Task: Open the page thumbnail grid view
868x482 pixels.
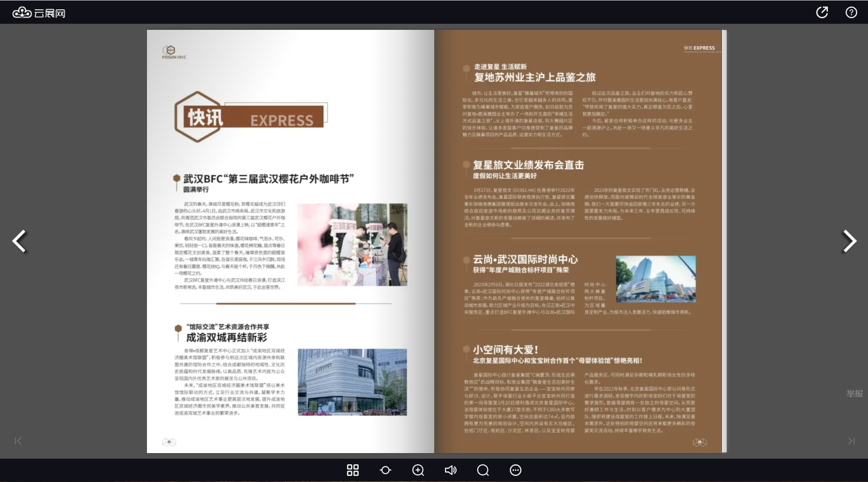Action: 353,470
